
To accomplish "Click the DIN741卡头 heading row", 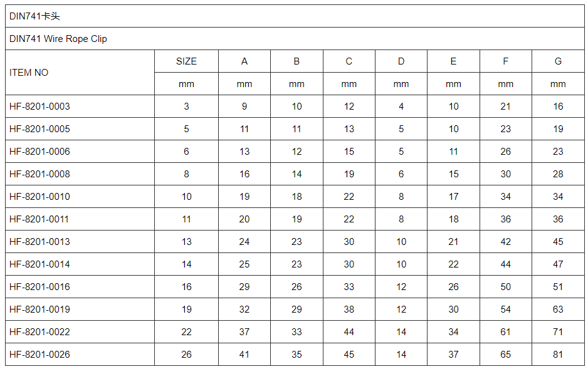I will pos(35,16).
